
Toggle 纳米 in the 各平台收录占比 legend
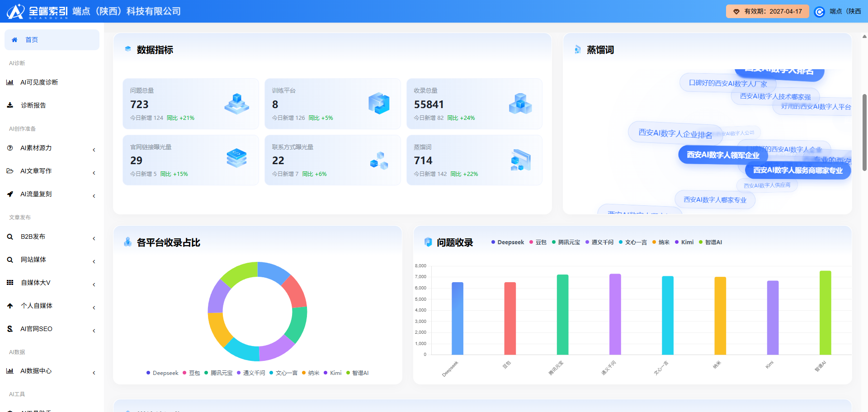[311, 373]
